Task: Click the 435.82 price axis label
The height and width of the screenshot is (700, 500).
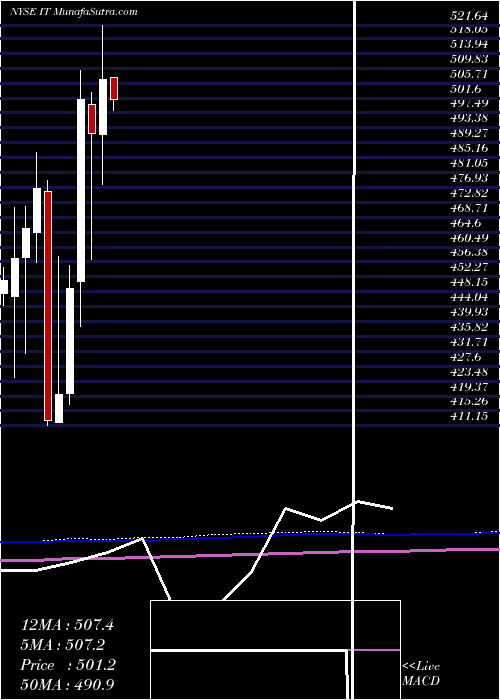Action: (469, 327)
